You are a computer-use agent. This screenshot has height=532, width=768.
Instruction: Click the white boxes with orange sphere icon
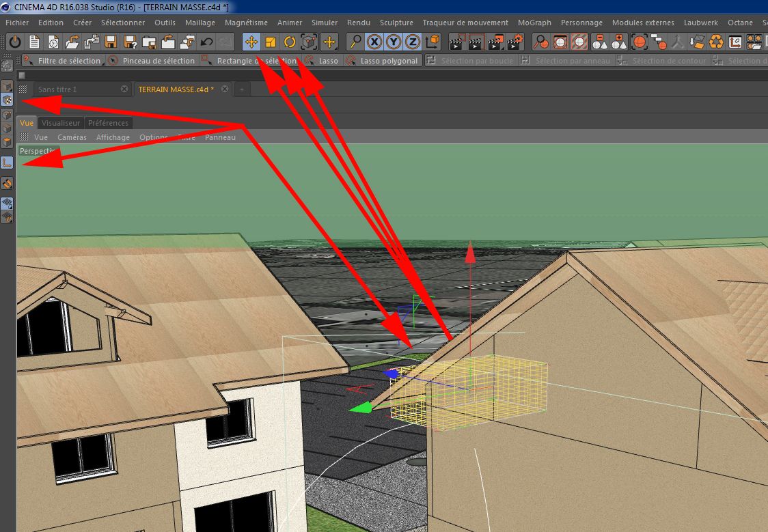pos(658,42)
